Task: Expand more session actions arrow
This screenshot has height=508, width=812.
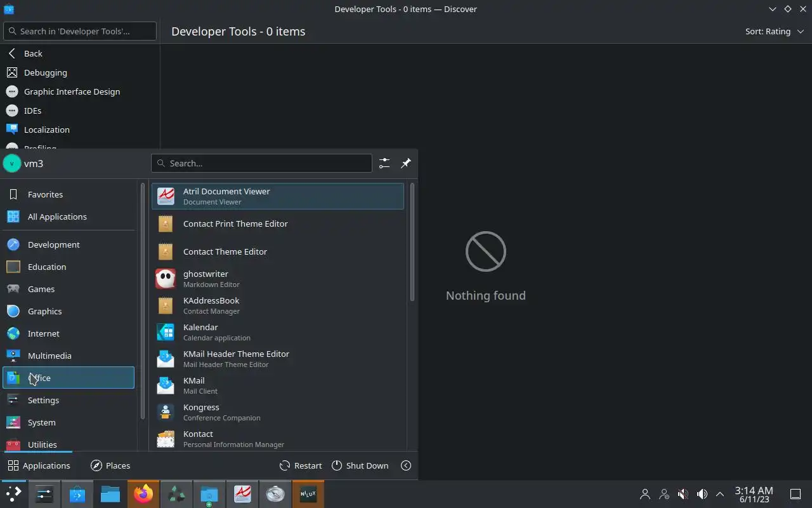Action: [x=406, y=465]
